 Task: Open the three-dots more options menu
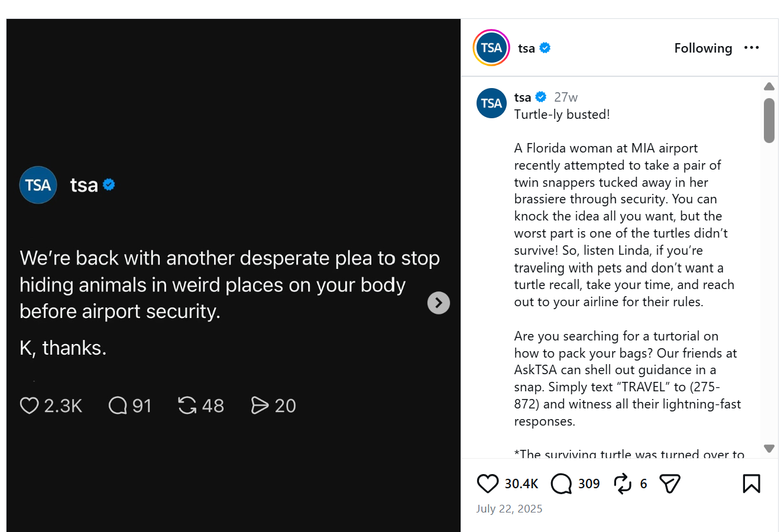(x=751, y=48)
